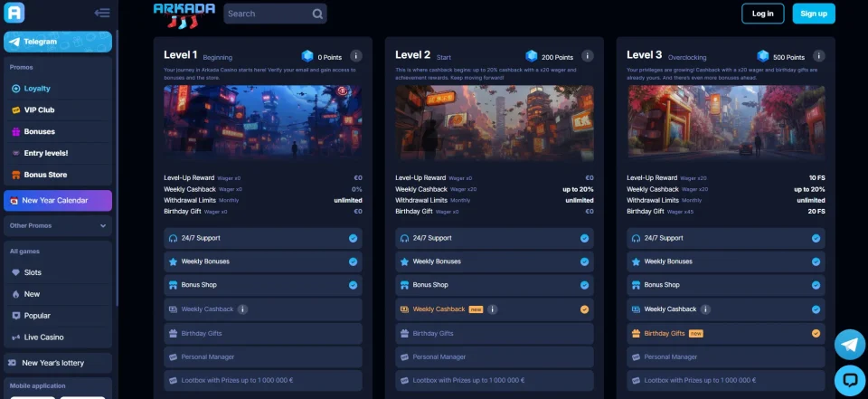Image resolution: width=868 pixels, height=399 pixels.
Task: Select New games in the sidebar
Action: [58, 294]
